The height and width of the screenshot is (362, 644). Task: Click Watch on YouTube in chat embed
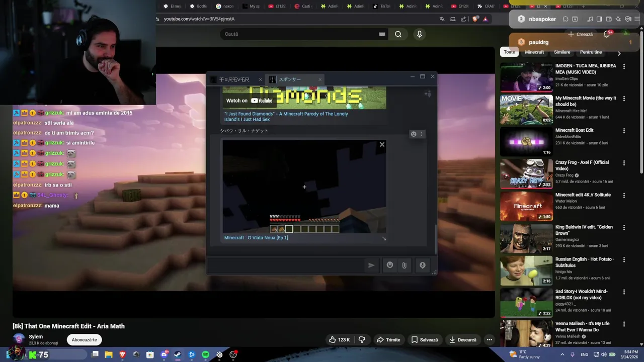[249, 101]
